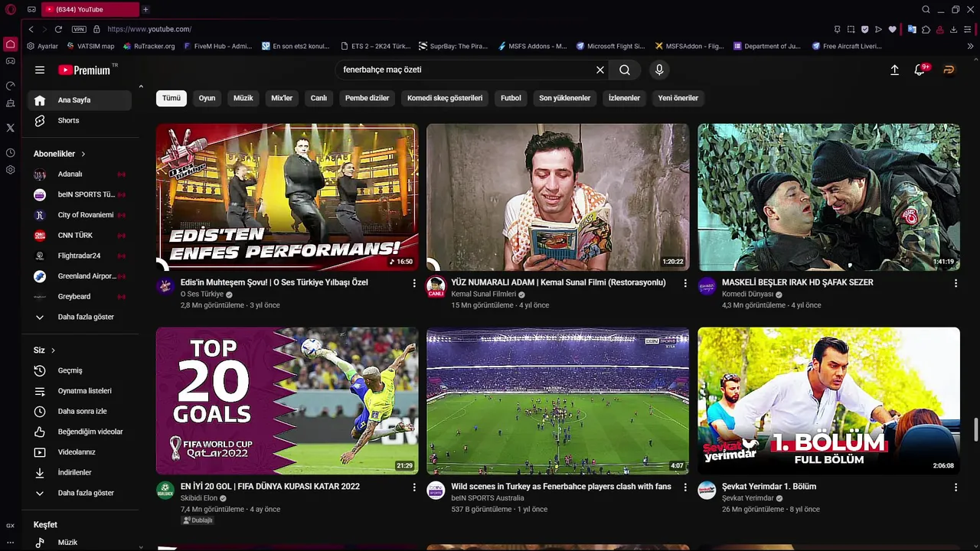Open options menu for YÜZ NUMARALI ADAM video

coord(685,283)
